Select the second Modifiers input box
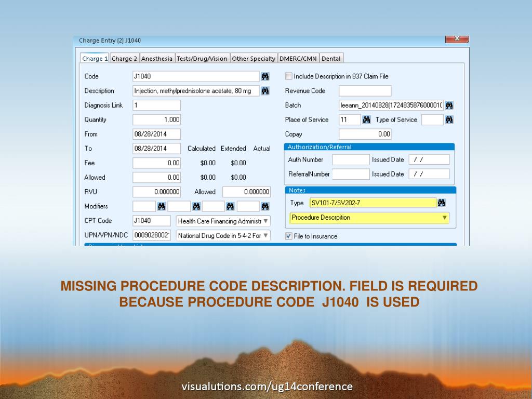This screenshot has height=399, width=532. [x=179, y=206]
